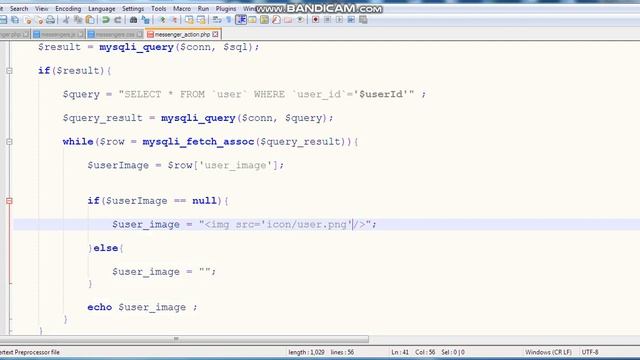This screenshot has height=360, width=640.
Task: Start macro recording with red Record icon
Action: [x=316, y=20]
